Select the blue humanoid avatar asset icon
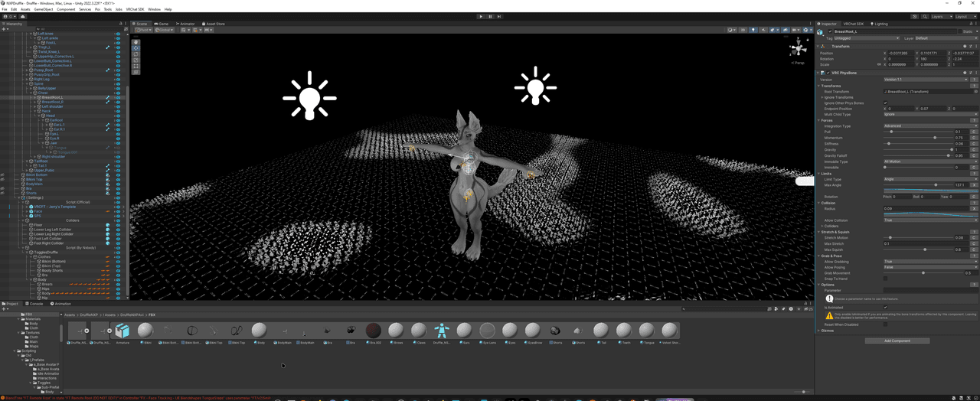The width and height of the screenshot is (980, 401). [x=442, y=330]
